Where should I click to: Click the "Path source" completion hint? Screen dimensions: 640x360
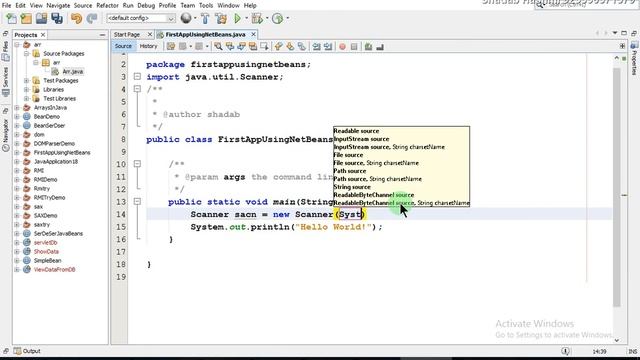click(350, 171)
